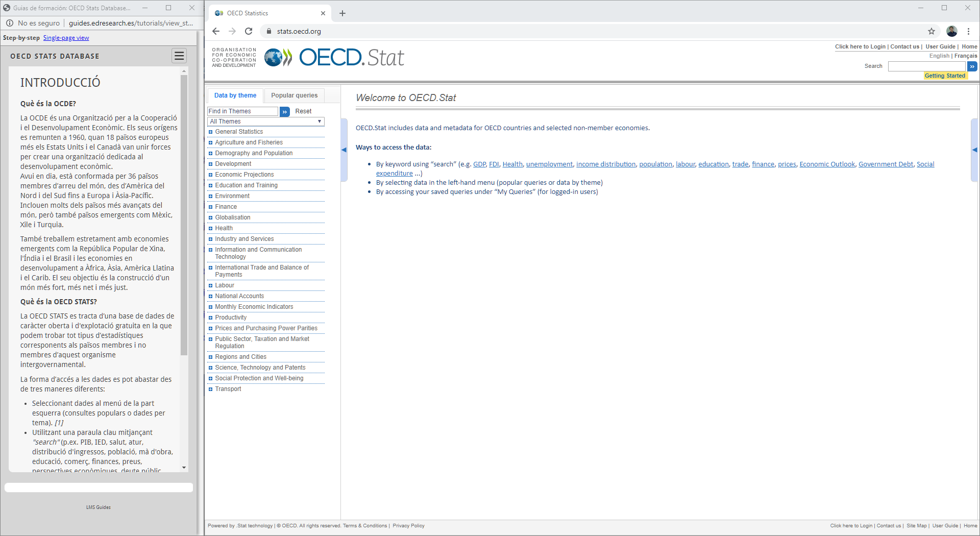
Task: Select Science, Technology and Patents theme
Action: click(260, 368)
